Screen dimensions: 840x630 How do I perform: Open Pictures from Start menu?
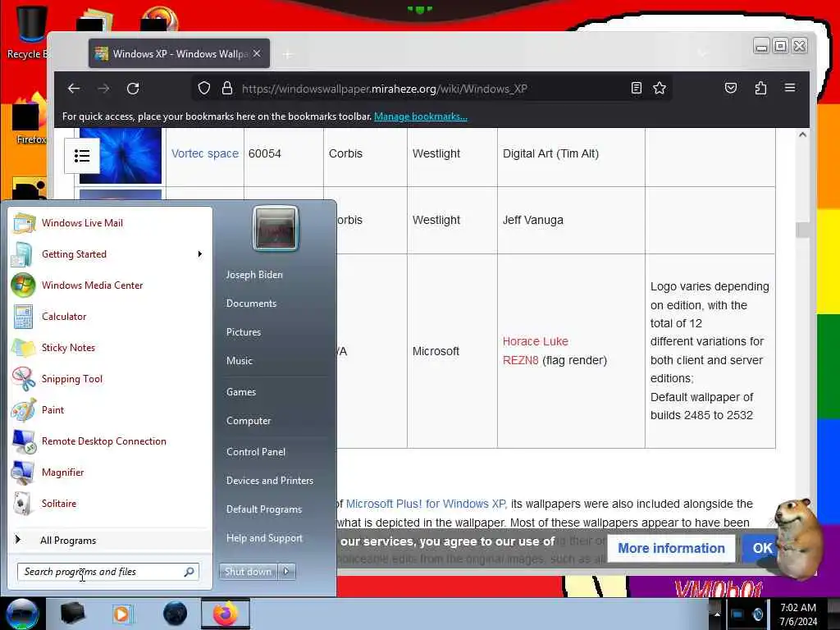click(x=243, y=332)
